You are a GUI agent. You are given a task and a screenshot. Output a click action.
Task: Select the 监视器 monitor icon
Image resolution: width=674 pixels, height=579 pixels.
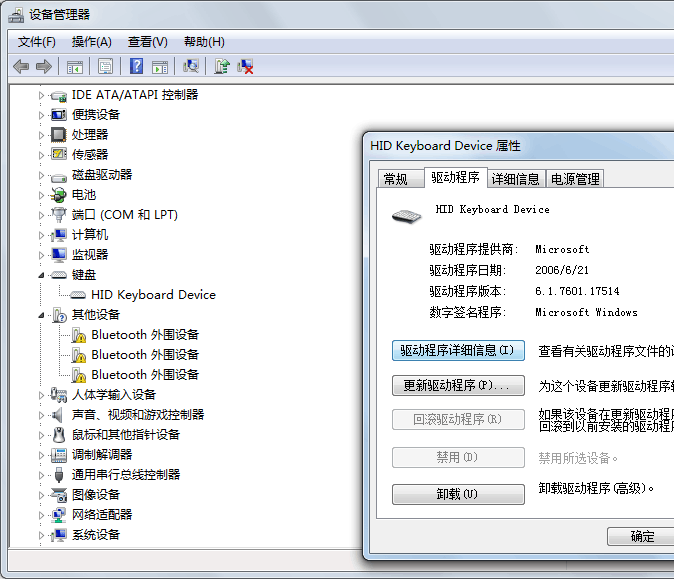[59, 254]
